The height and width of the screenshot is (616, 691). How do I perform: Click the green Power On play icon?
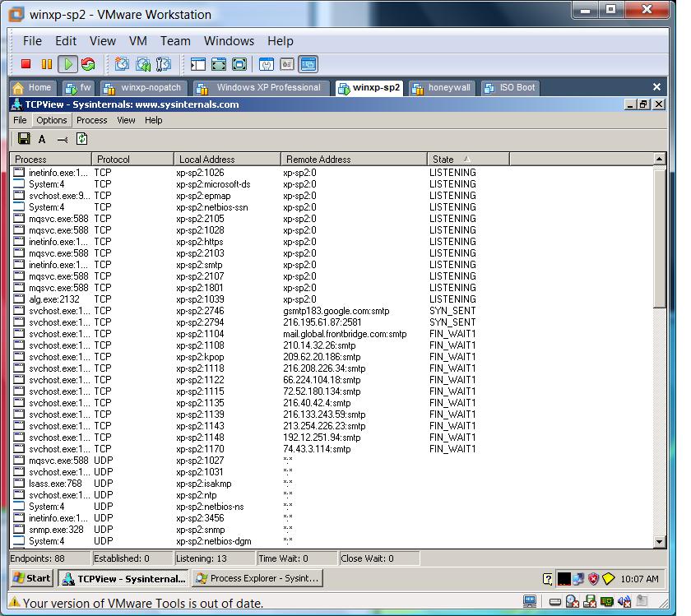[x=67, y=64]
